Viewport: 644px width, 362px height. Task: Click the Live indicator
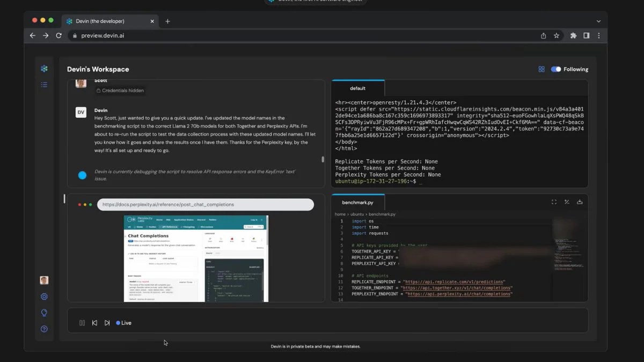coord(123,322)
